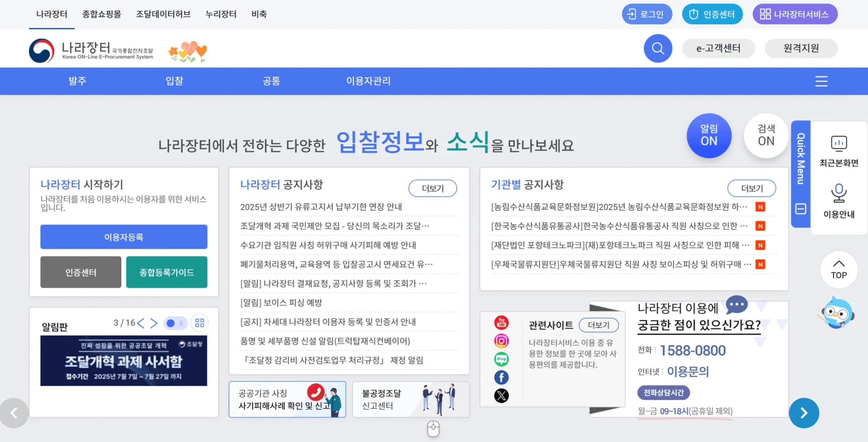The width and height of the screenshot is (868, 442).
Task: Open the hamburger menu in the navigation bar
Action: [821, 81]
